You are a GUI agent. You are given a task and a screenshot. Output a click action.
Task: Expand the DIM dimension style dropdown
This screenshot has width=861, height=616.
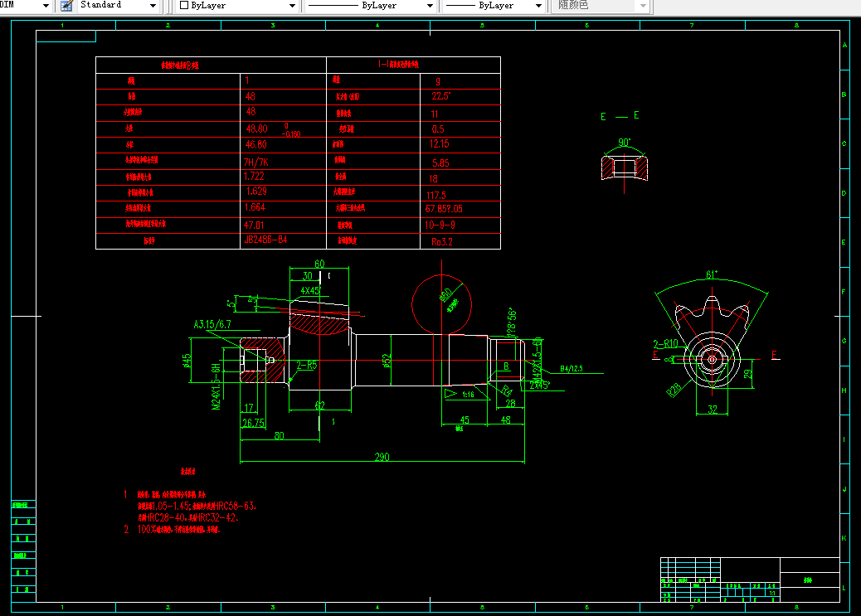pyautogui.click(x=46, y=6)
